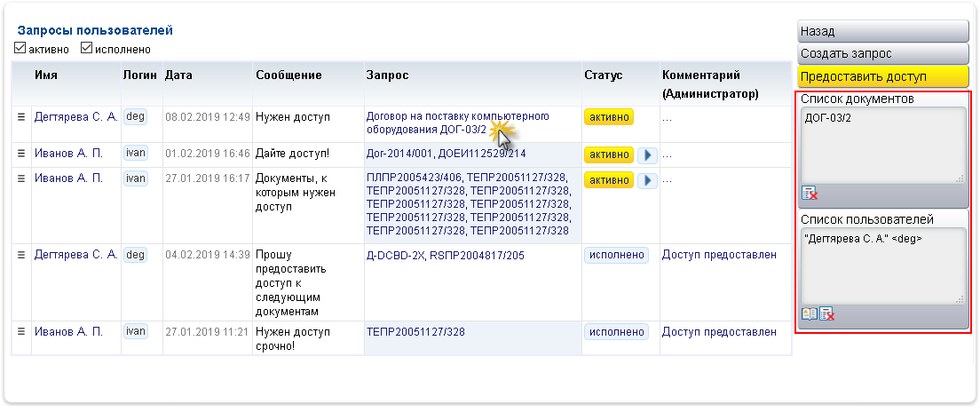The width and height of the screenshot is (980, 412).
Task: Click arrow icon in ПЛПР2005423/406 request row
Action: [x=646, y=180]
